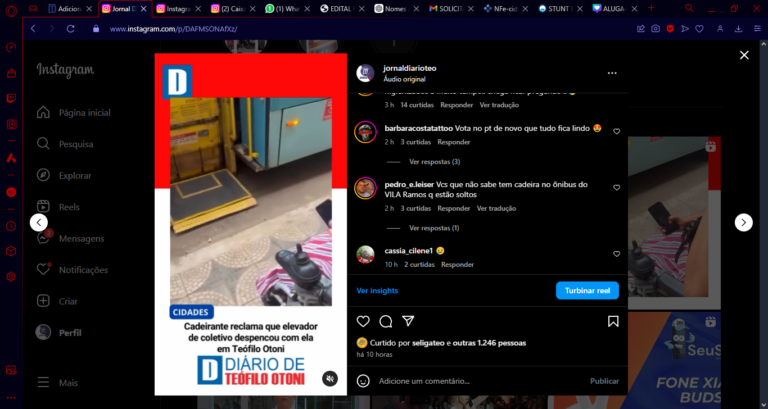Click the address bar URL
Image resolution: width=768 pixels, height=409 pixels.
coord(173,29)
